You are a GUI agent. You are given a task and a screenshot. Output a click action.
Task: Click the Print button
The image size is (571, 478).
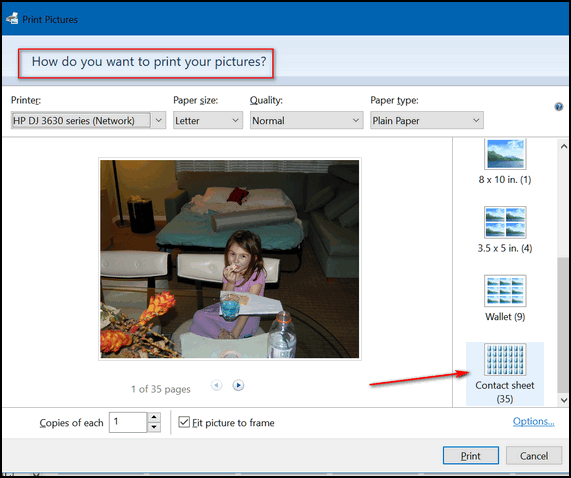click(x=470, y=455)
